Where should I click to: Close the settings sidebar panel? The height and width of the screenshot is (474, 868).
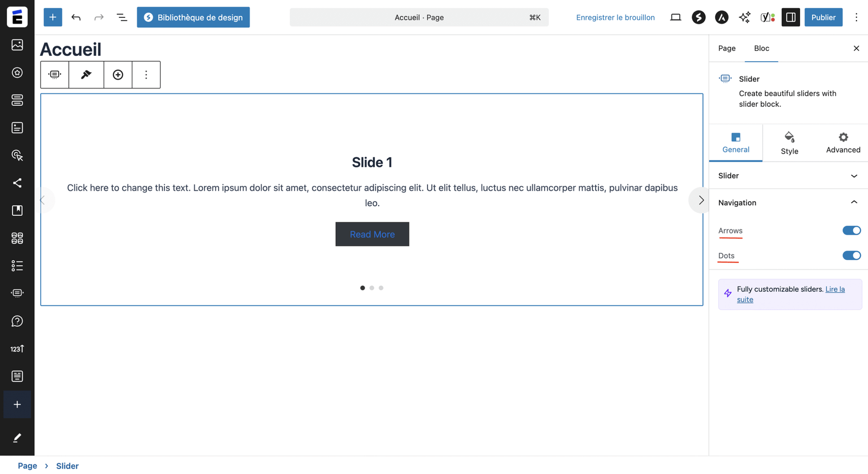856,48
